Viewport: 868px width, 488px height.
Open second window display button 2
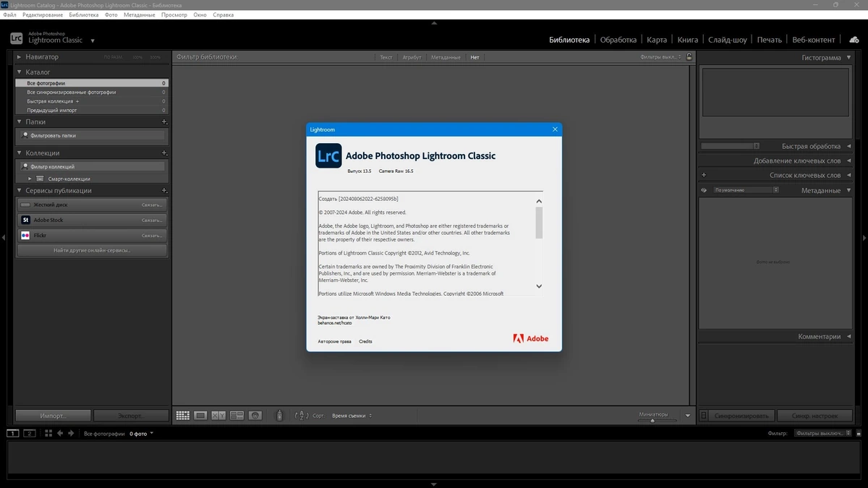(30, 433)
